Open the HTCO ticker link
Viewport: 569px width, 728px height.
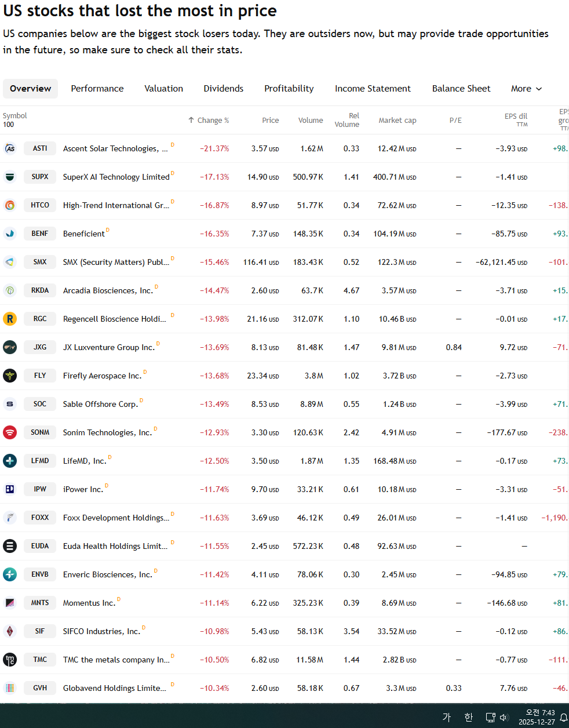coord(40,205)
